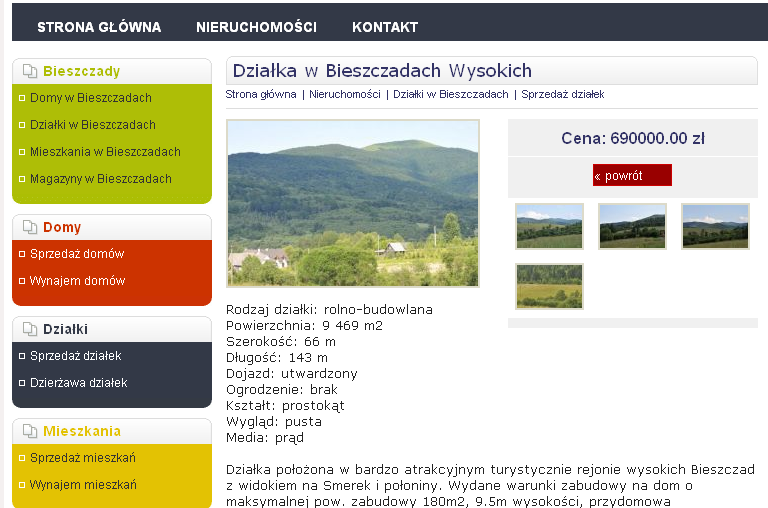Go to Magazyny w Bieszczadach
Screen dimensions: 768x508
(101, 179)
